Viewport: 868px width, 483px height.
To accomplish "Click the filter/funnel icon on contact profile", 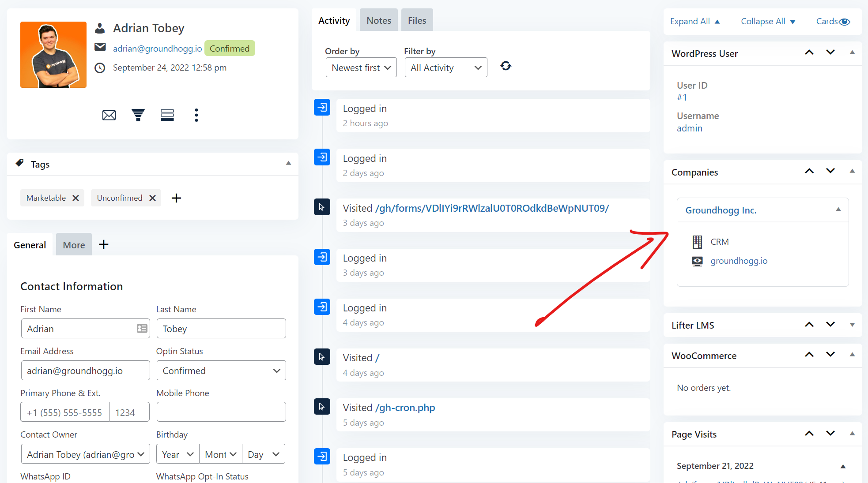I will [138, 115].
